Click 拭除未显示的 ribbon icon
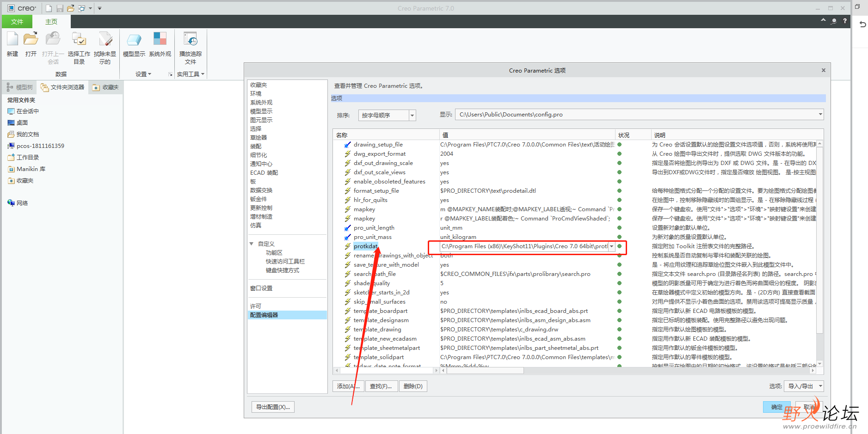868x434 pixels. tap(105, 48)
